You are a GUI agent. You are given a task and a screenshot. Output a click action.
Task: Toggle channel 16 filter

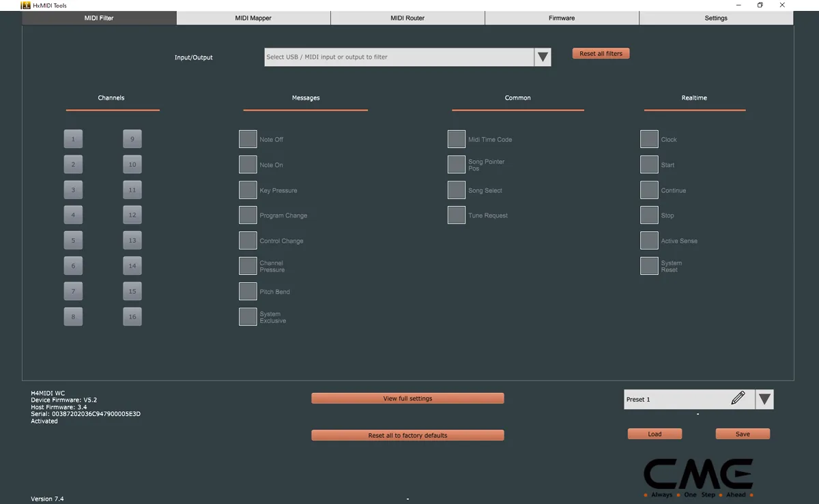[x=132, y=316]
